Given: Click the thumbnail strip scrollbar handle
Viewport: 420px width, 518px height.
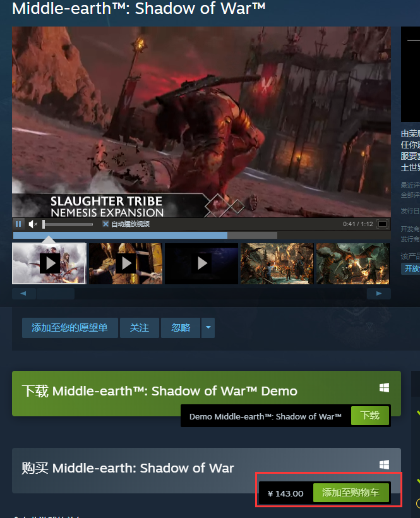Looking at the screenshot, I should coord(56,293).
